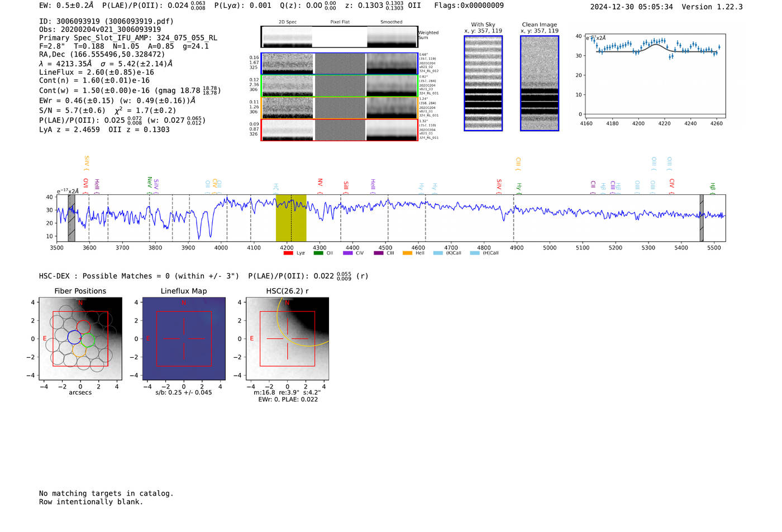Image resolution: width=782 pixels, height=532 pixels.
Task: Select the (K)CaII legend swatch
Action: click(438, 253)
